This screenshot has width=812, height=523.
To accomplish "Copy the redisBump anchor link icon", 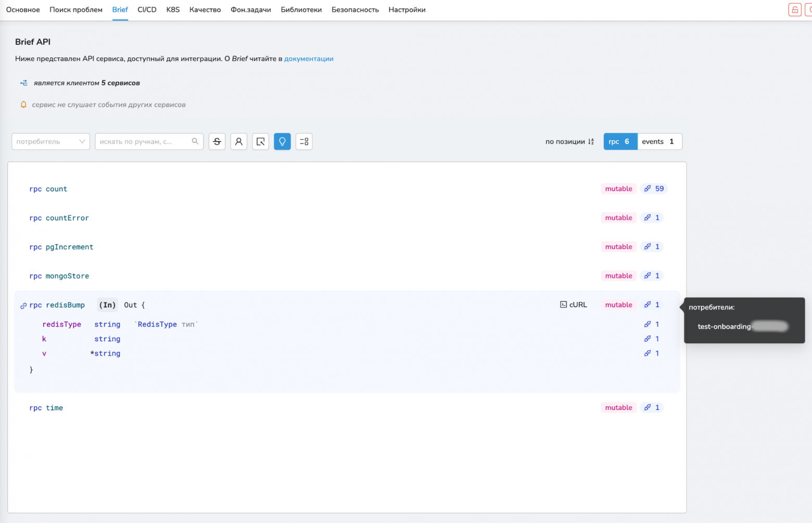I will [23, 306].
